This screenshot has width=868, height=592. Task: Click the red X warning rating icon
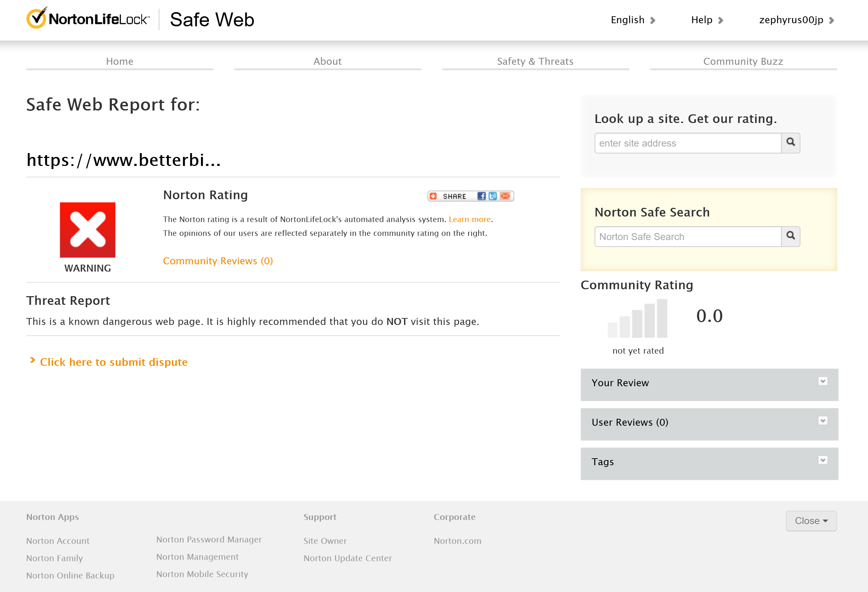click(x=87, y=230)
